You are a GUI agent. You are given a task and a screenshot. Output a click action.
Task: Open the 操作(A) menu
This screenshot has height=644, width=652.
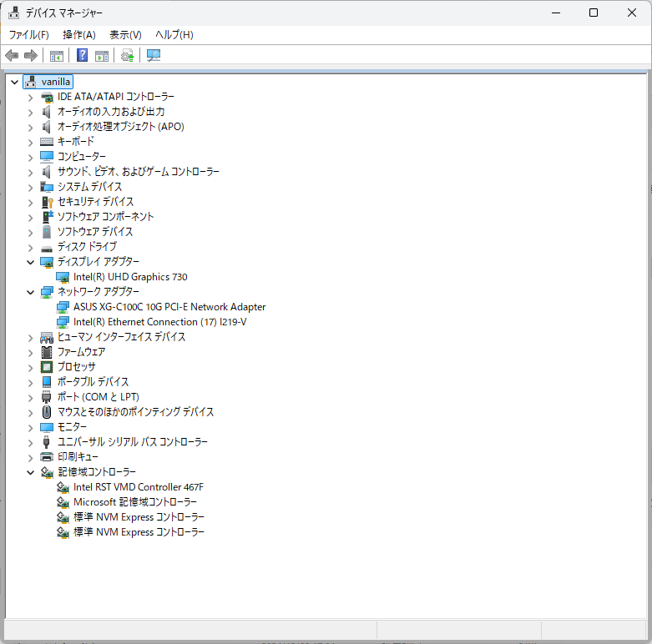[x=79, y=35]
